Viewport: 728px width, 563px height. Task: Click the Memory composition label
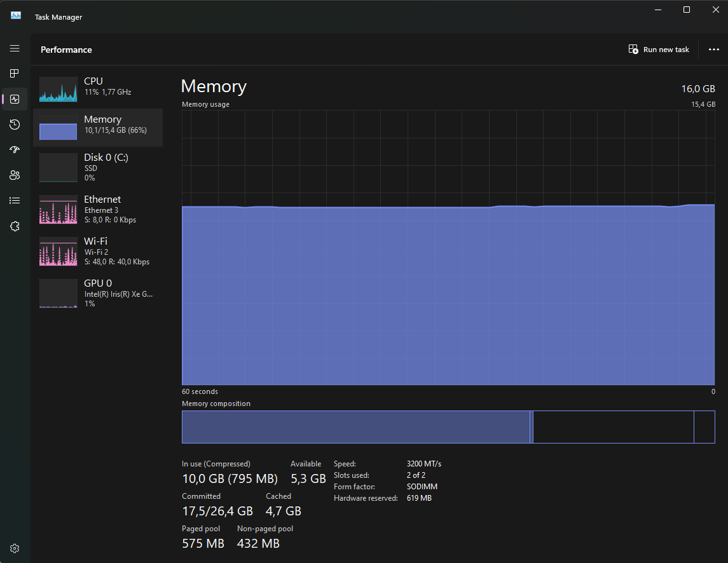pos(216,404)
